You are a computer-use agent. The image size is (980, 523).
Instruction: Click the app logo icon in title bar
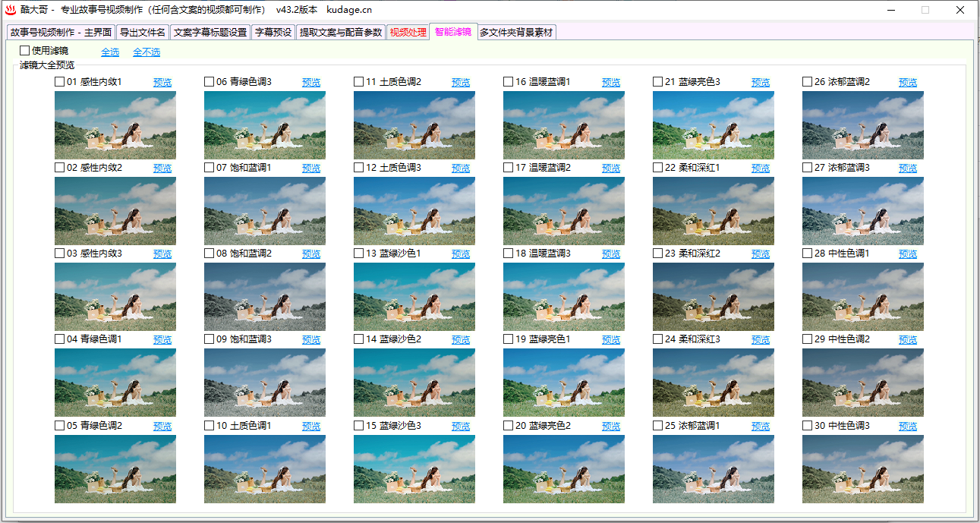coord(11,10)
